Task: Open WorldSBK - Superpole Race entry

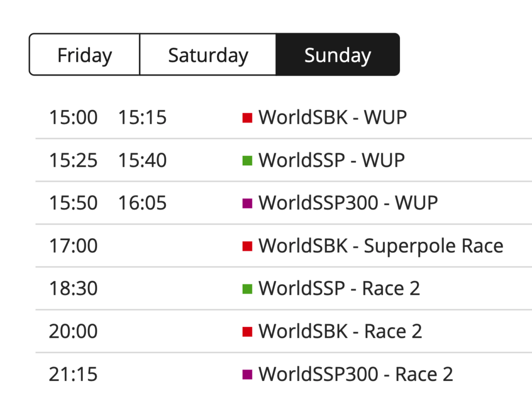Action: [x=381, y=246]
